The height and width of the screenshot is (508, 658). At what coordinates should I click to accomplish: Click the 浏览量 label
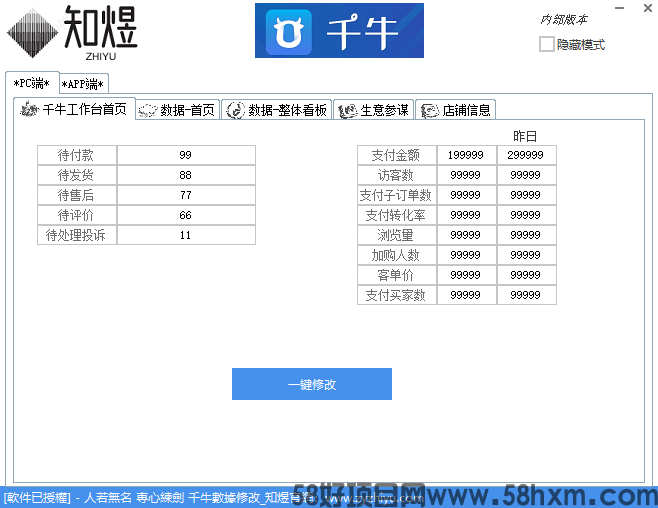click(396, 235)
